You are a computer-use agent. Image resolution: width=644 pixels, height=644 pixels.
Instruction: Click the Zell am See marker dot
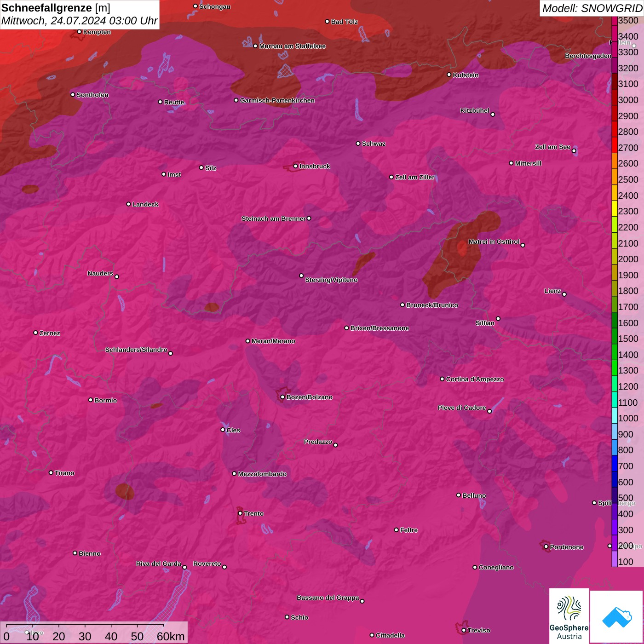[x=574, y=151]
